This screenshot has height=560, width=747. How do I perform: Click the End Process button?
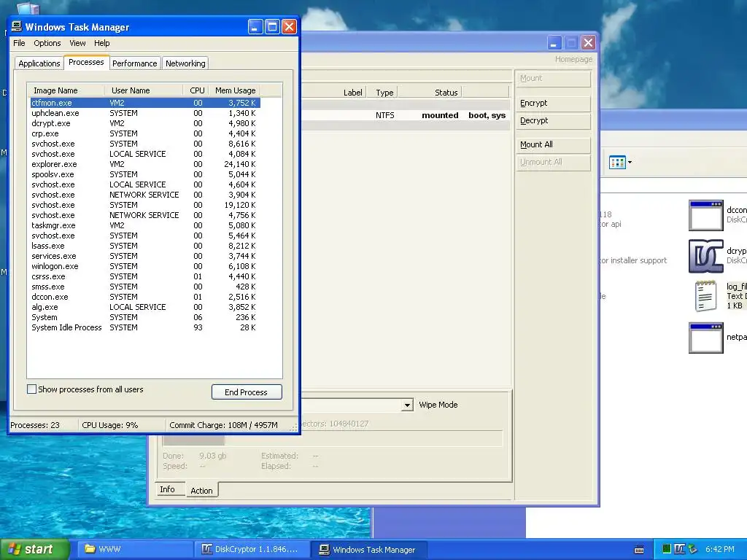pos(247,392)
